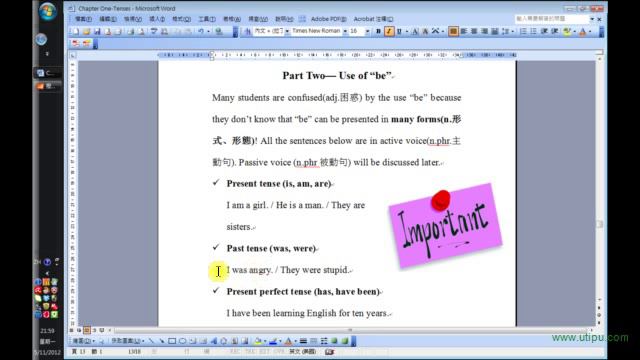Click the Shadow Style green icon

pyautogui.click(x=334, y=341)
